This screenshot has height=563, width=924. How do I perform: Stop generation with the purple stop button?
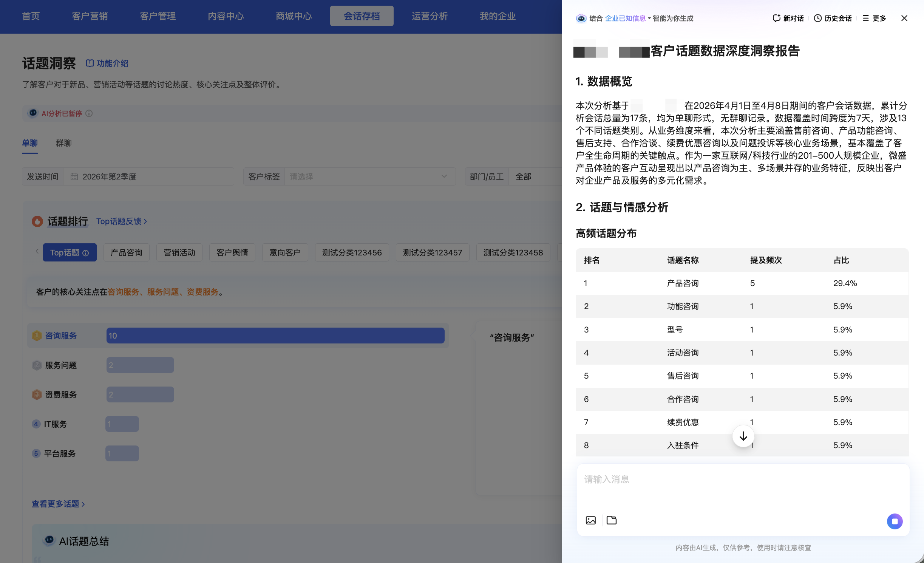(x=895, y=521)
